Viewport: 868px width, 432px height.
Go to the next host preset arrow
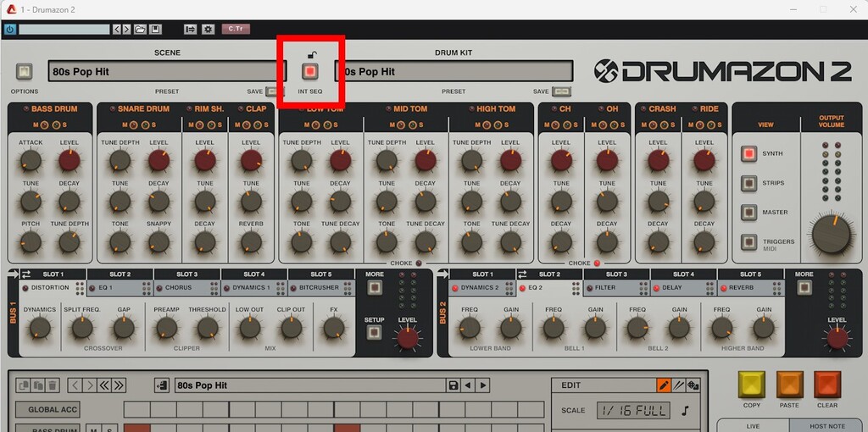point(127,30)
